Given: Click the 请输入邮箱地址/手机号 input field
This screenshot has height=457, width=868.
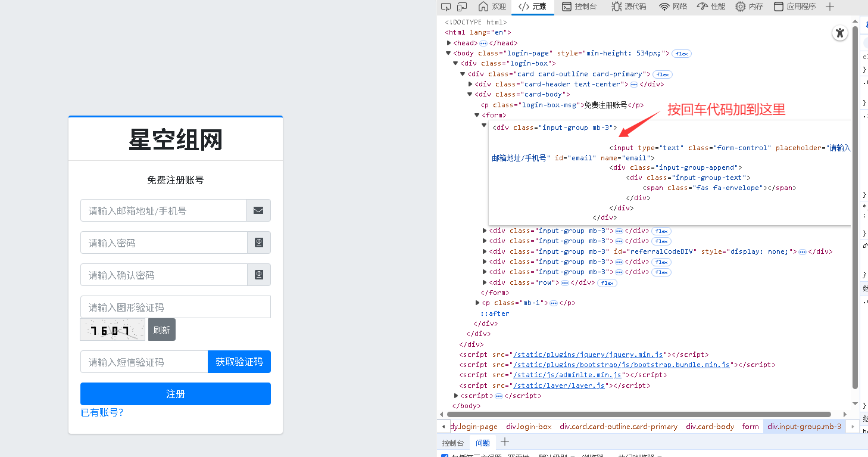Looking at the screenshot, I should (163, 210).
